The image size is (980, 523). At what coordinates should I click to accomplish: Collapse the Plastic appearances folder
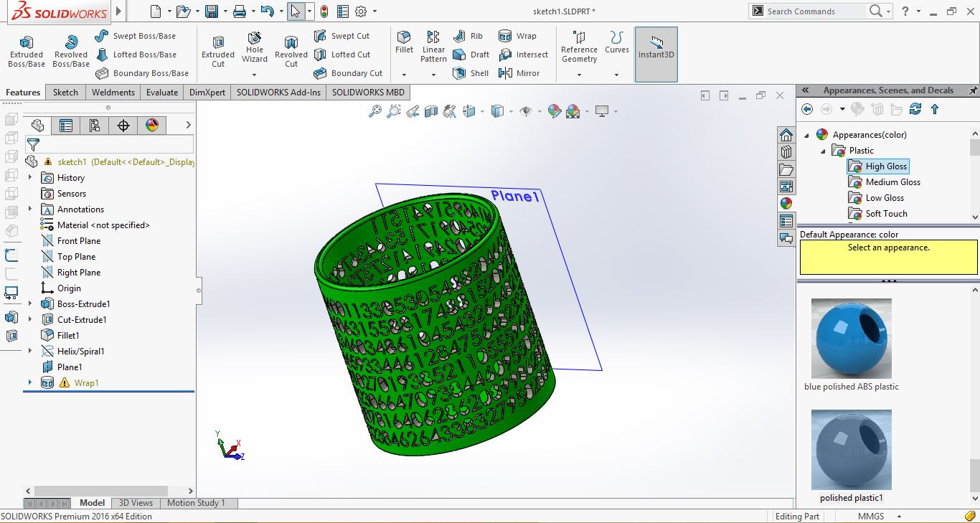(823, 151)
